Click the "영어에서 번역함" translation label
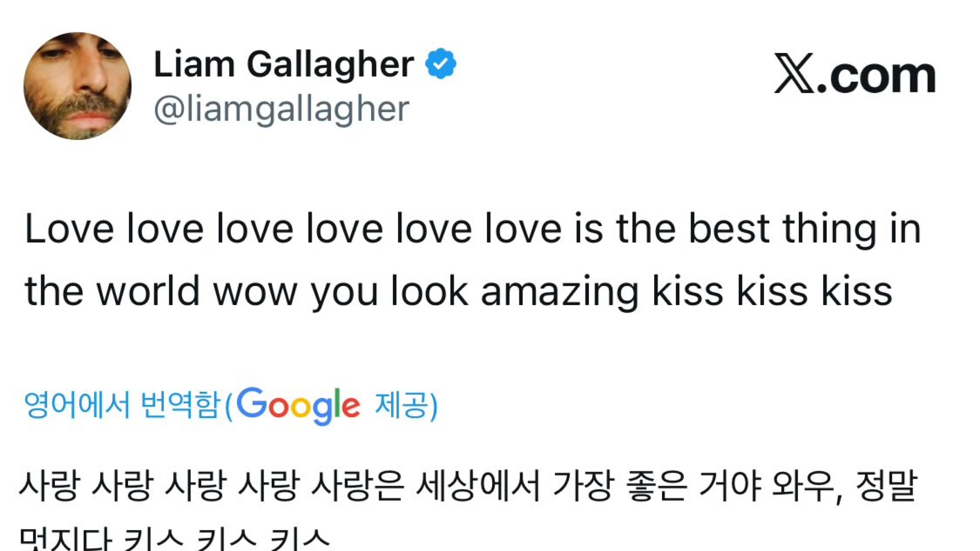The height and width of the screenshot is (551, 980). tap(122, 405)
